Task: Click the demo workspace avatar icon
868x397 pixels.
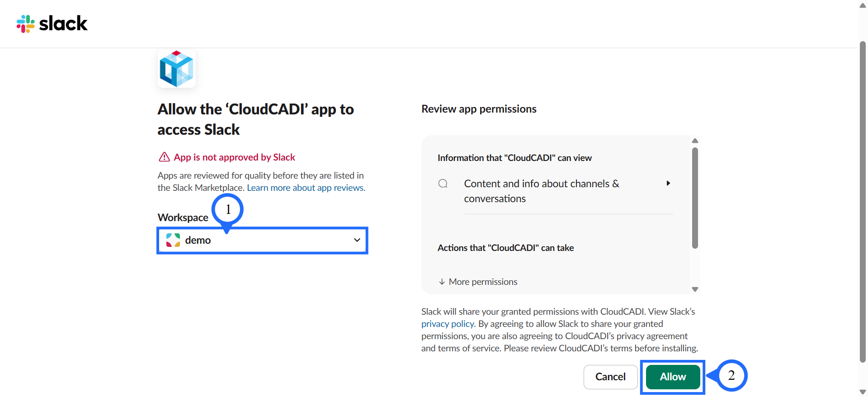Action: click(173, 240)
